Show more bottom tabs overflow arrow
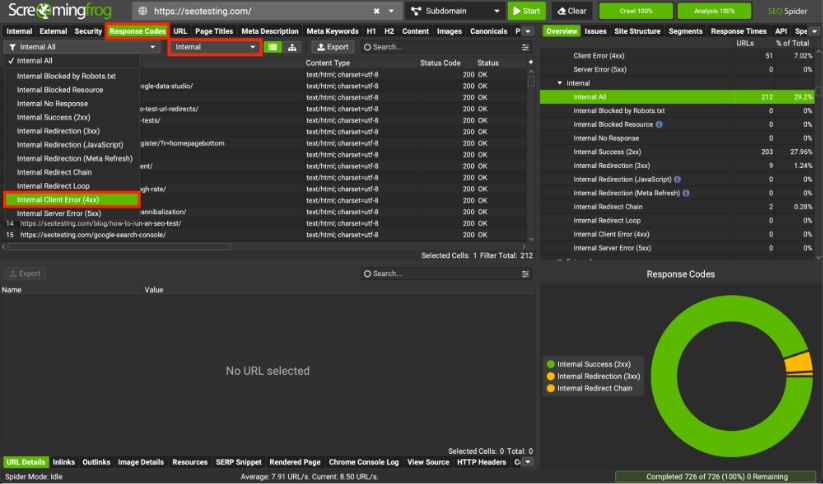 [x=528, y=462]
